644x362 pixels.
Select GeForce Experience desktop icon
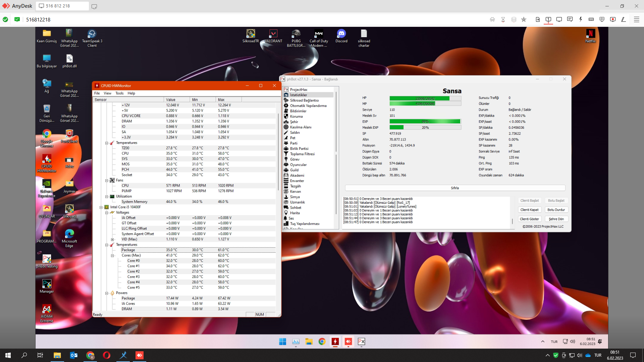coord(47,188)
